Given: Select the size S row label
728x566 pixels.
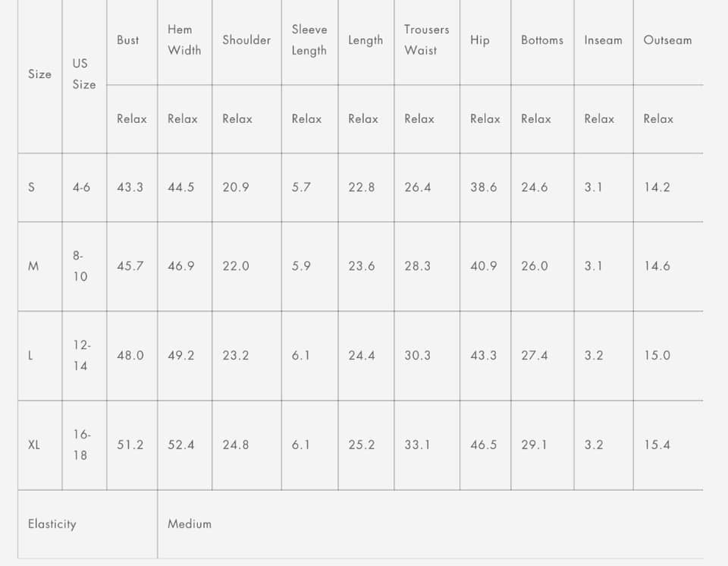Looking at the screenshot, I should pos(31,187).
